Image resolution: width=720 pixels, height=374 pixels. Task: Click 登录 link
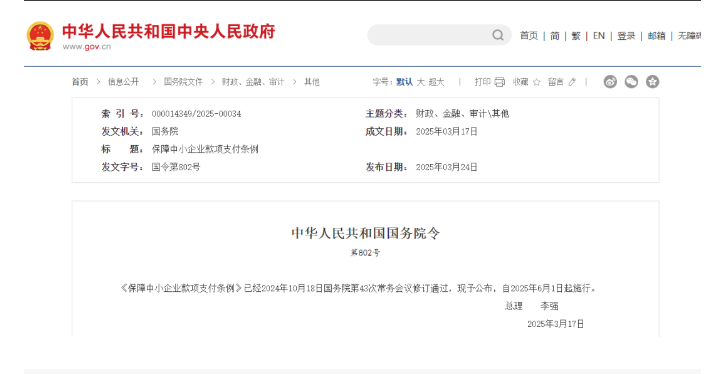(626, 36)
